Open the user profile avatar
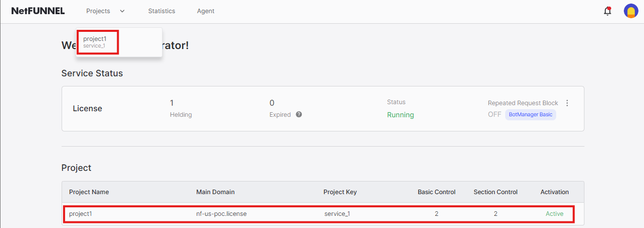Screen dimensions: 644x228 coord(631,11)
